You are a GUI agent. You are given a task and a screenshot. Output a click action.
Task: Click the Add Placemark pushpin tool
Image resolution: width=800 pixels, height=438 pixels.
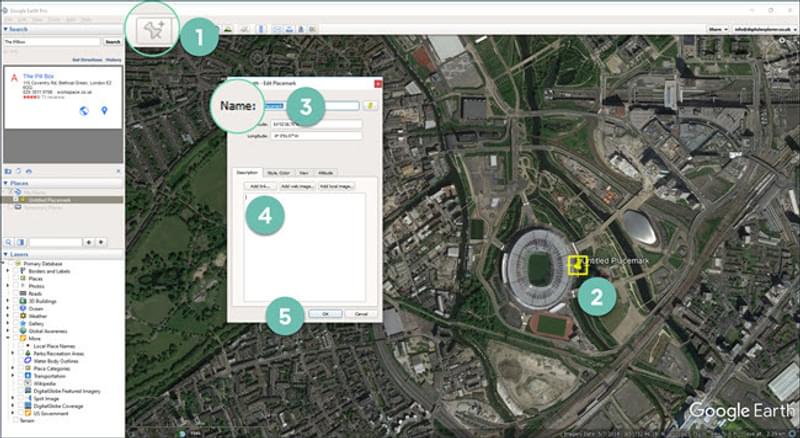(152, 30)
